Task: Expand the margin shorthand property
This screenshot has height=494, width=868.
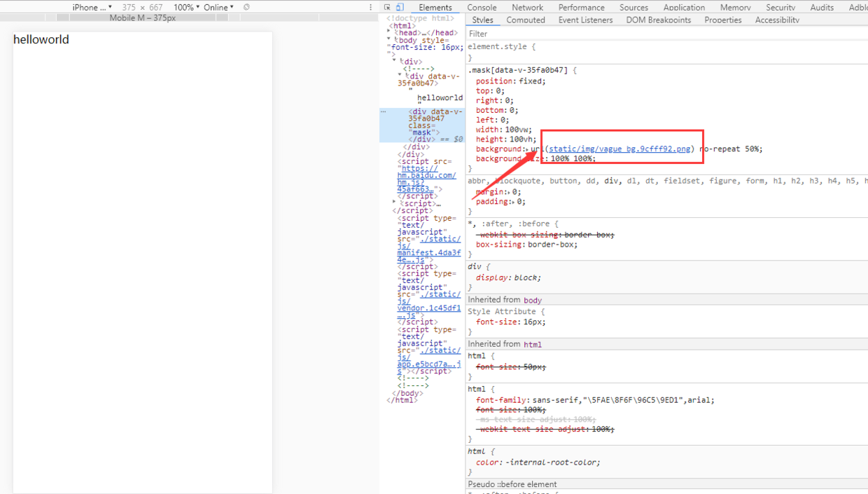Action: (509, 192)
